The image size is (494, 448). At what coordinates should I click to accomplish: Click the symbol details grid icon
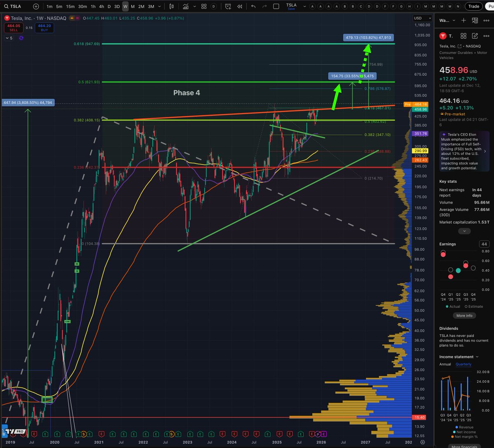pyautogui.click(x=464, y=36)
